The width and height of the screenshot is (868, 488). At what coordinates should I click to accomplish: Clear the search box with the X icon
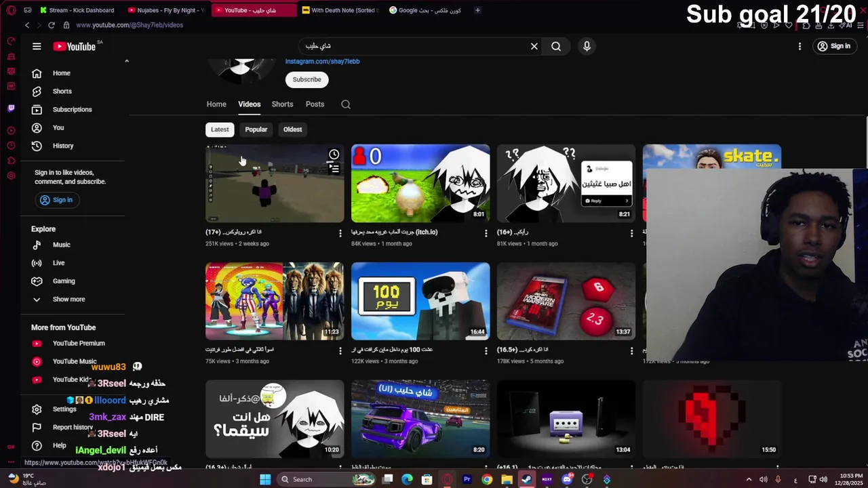pyautogui.click(x=534, y=46)
